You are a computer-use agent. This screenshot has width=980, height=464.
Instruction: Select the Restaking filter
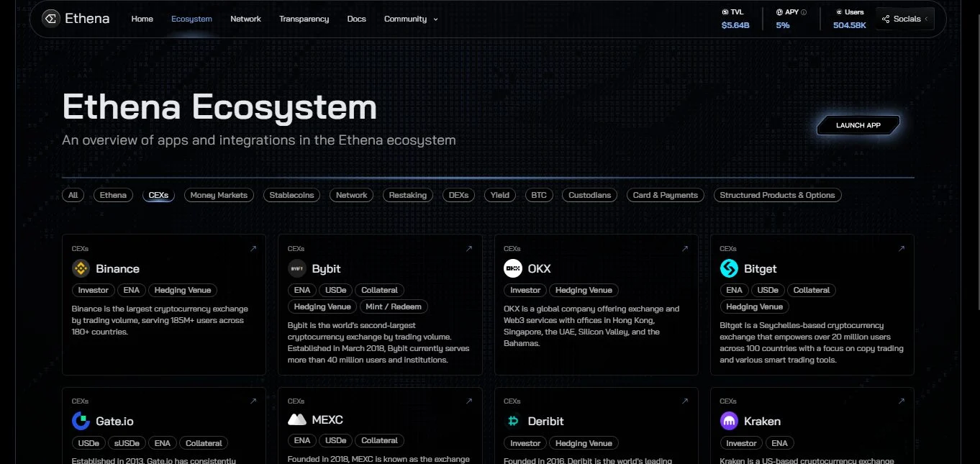click(408, 195)
